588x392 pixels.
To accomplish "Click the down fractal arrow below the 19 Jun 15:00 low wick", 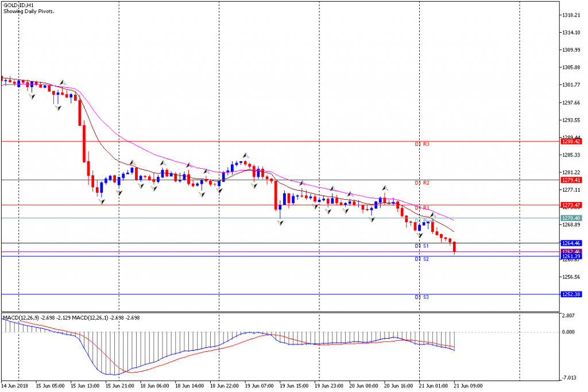I will coord(280,223).
